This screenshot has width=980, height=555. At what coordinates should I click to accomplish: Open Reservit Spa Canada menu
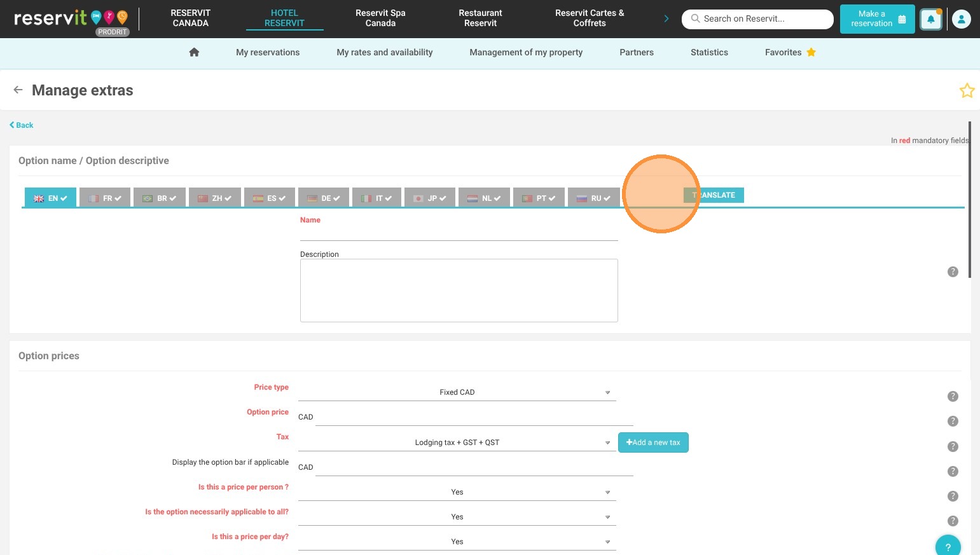coord(380,18)
